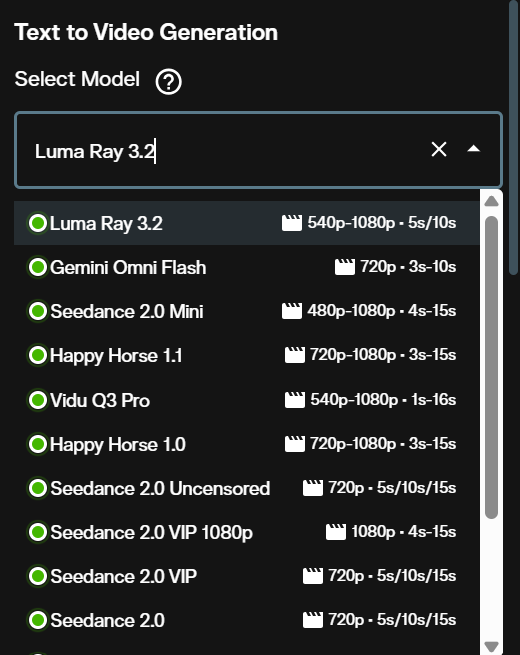Click clapperboard icon in Seedance 2.0 Uncensored row

pos(312,488)
